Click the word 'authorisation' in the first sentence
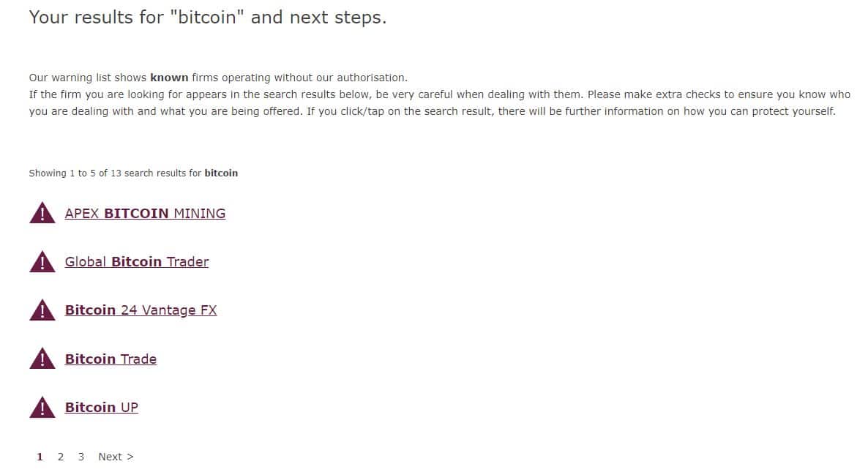 (372, 78)
